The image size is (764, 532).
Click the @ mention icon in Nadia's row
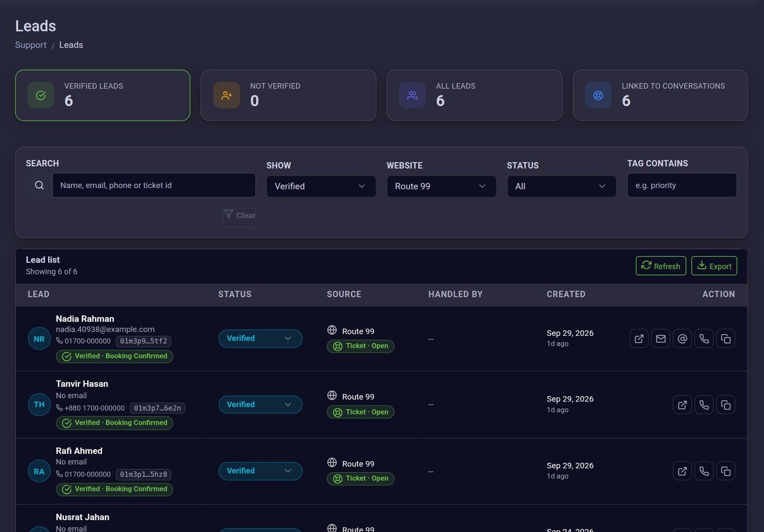[x=683, y=339]
